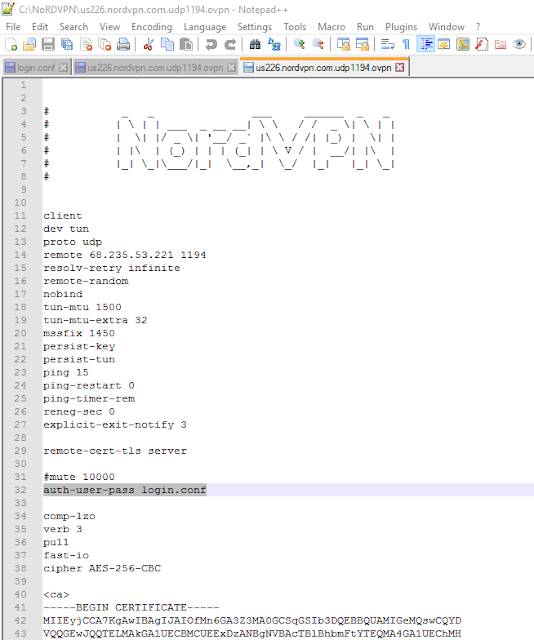Viewport: 534px width, 640px height.
Task: Click line number 14 in the margin
Action: point(20,255)
